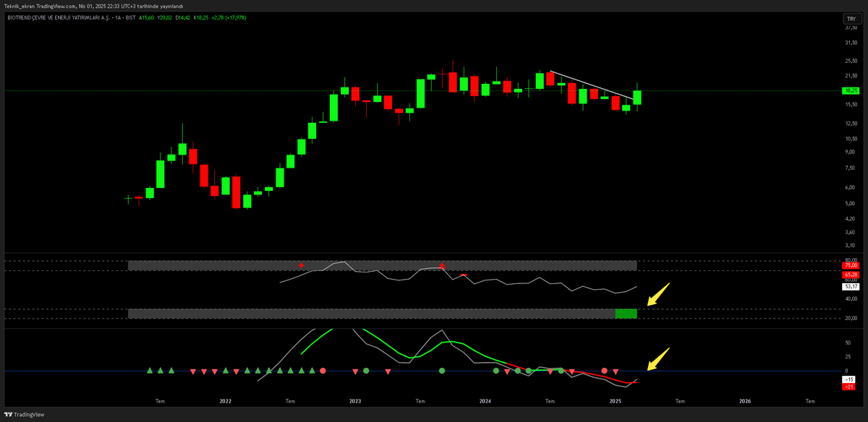Click the 4,20 price scale label

[x=851, y=218]
